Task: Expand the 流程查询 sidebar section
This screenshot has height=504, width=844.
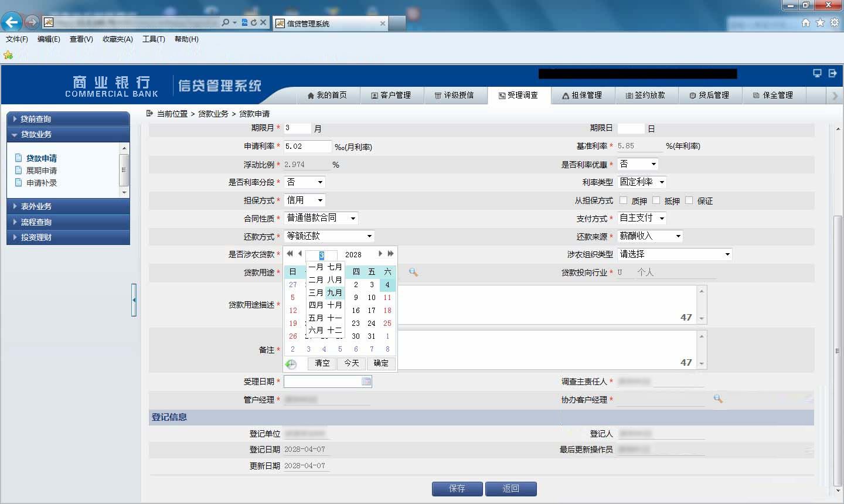Action: 68,222
